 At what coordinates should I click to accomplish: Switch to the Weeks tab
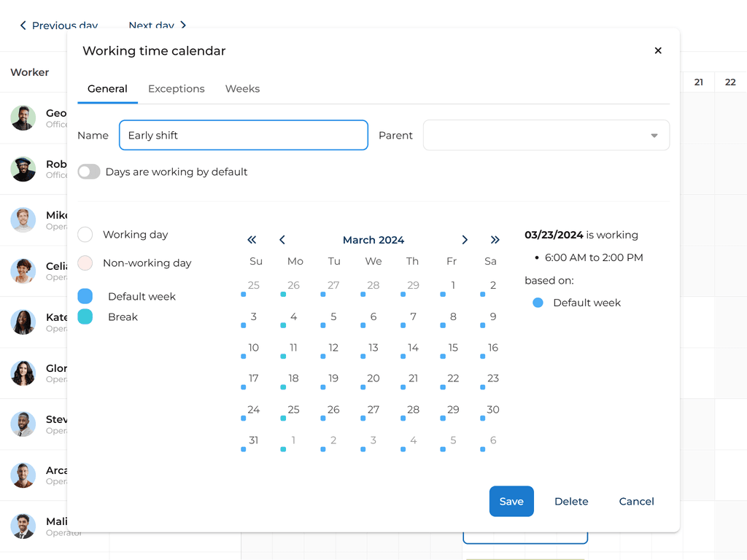[242, 88]
